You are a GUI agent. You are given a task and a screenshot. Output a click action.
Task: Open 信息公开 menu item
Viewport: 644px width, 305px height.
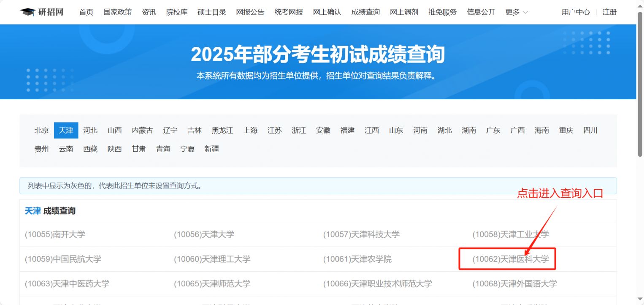point(481,12)
